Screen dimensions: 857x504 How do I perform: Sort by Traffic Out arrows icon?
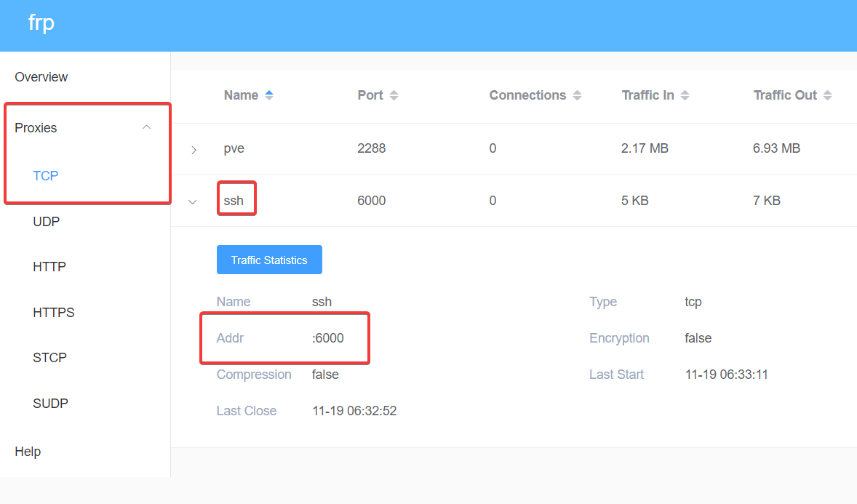click(x=827, y=95)
